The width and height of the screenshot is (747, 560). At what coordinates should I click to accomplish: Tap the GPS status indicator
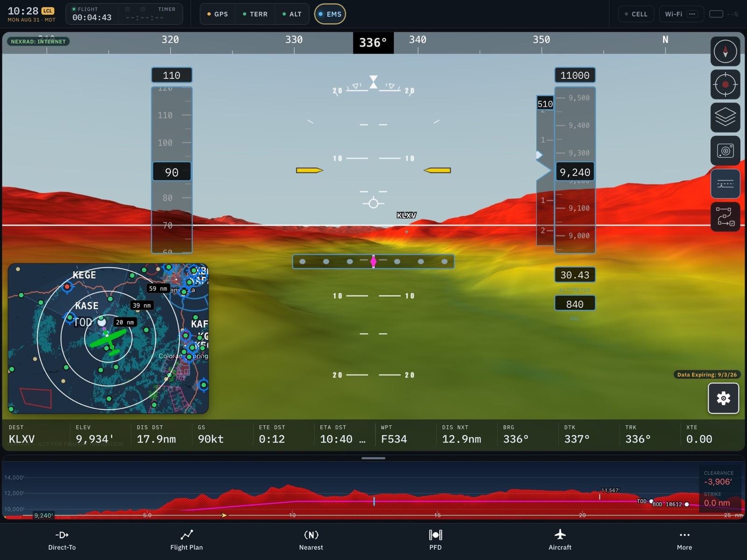click(218, 14)
